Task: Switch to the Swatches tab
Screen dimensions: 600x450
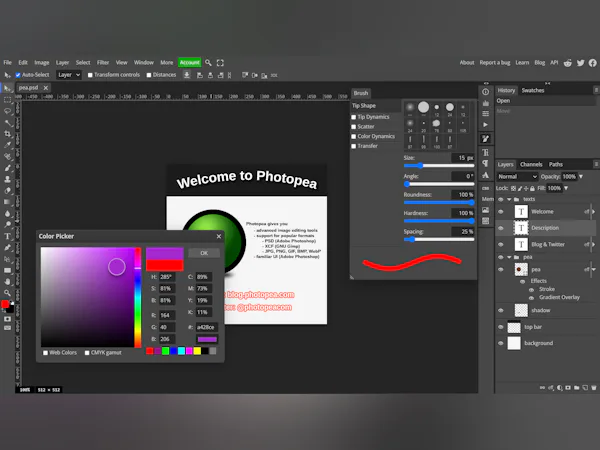Action: click(x=533, y=90)
